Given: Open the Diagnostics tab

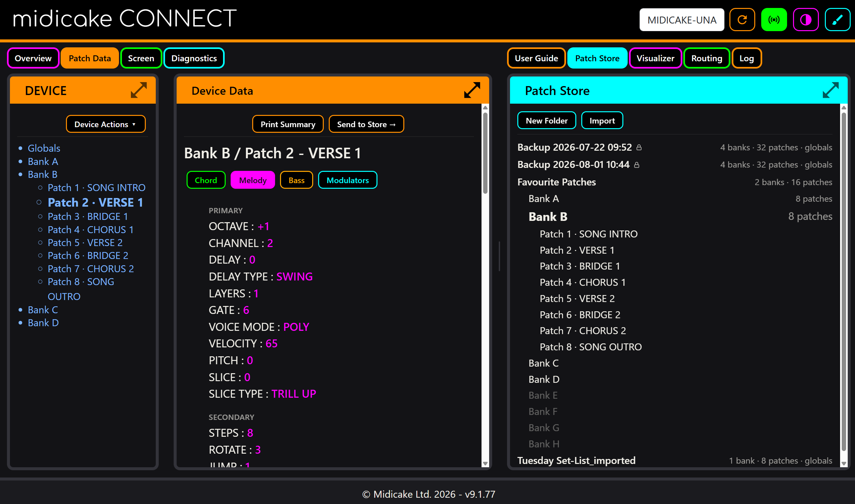Looking at the screenshot, I should pyautogui.click(x=194, y=58).
